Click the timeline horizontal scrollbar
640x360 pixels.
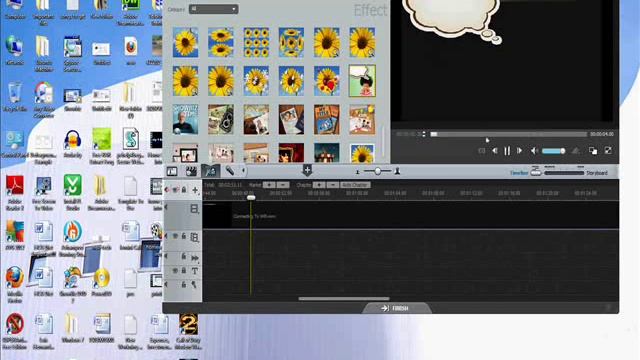(x=344, y=299)
